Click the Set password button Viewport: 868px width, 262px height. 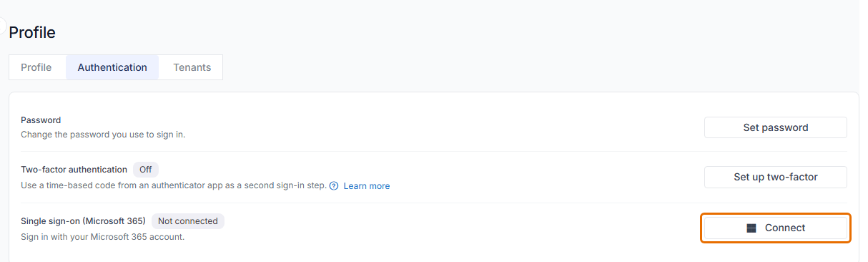click(x=776, y=127)
